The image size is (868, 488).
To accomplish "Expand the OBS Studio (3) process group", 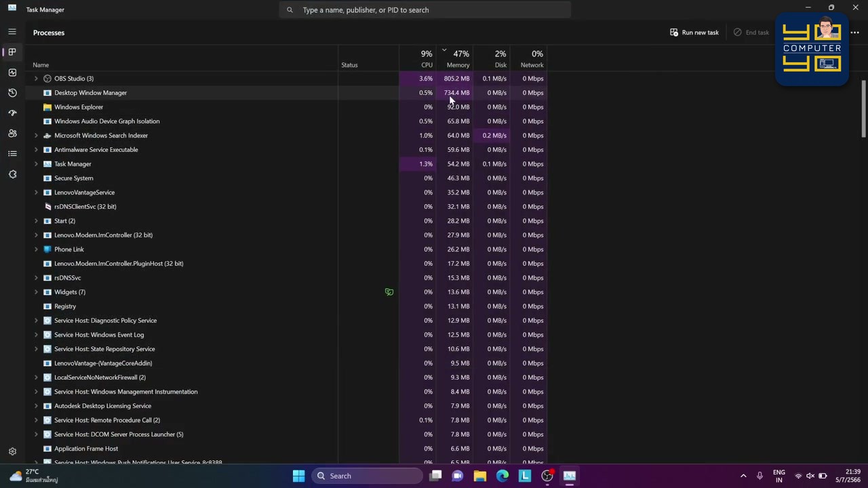I will [36, 79].
